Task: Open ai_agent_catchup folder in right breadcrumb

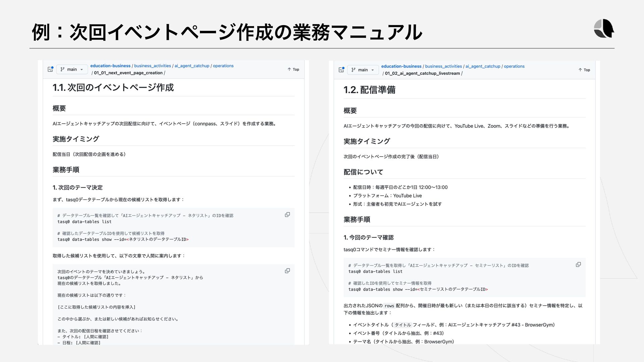Action: [483, 66]
